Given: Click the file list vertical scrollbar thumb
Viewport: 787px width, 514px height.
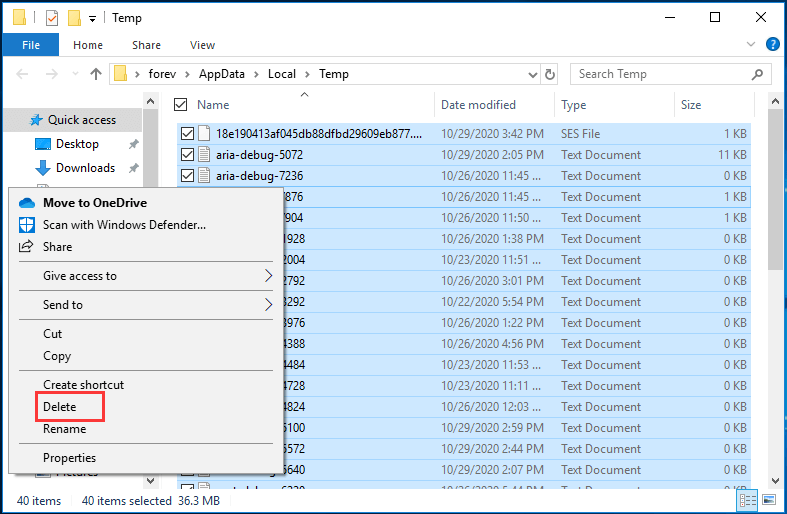Looking at the screenshot, I should pos(775,189).
